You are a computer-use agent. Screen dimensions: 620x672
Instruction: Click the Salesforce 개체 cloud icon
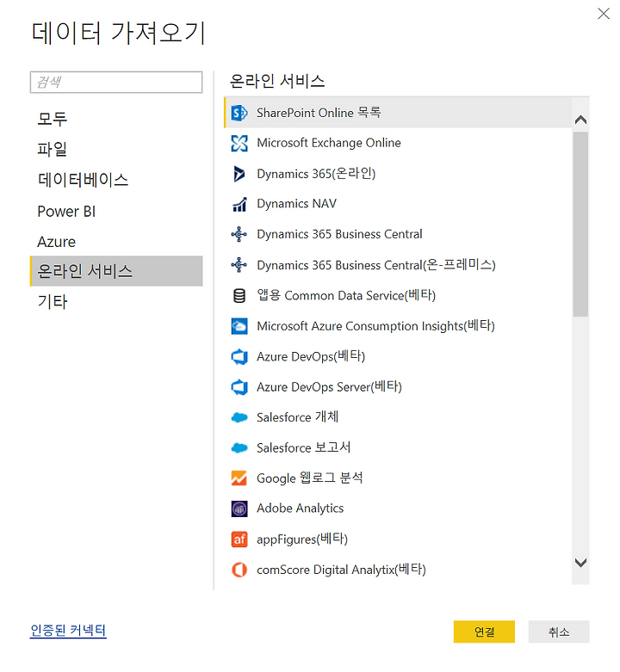point(239,417)
